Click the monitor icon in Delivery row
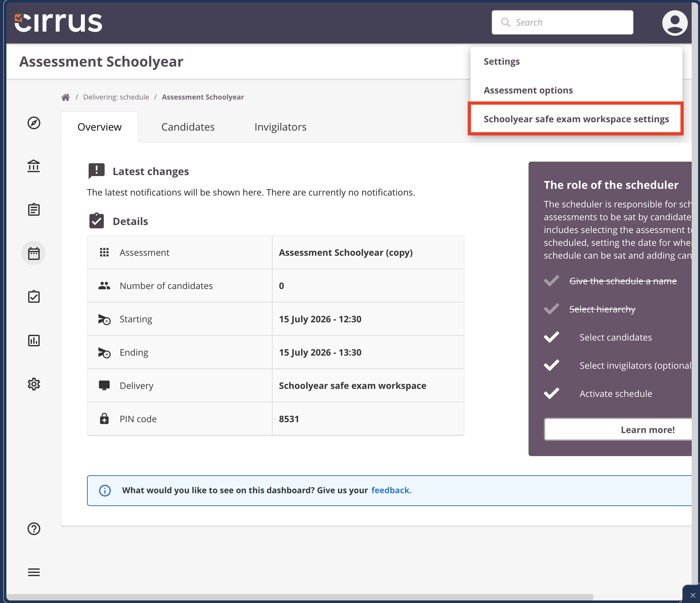 pyautogui.click(x=104, y=385)
